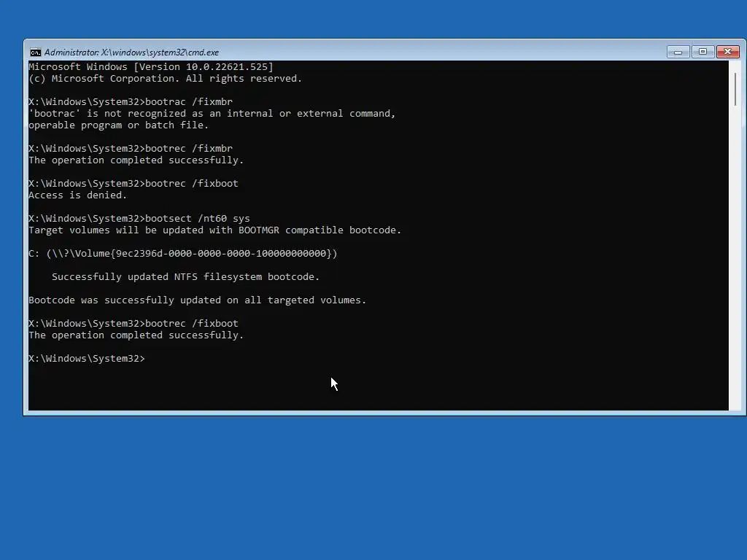Click the Microsoft Corporation copyright line

coord(166,79)
